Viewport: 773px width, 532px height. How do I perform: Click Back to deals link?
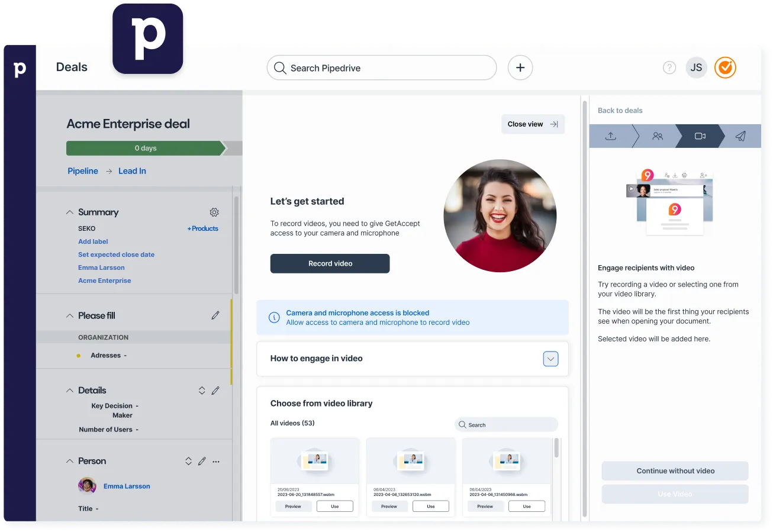pos(620,111)
